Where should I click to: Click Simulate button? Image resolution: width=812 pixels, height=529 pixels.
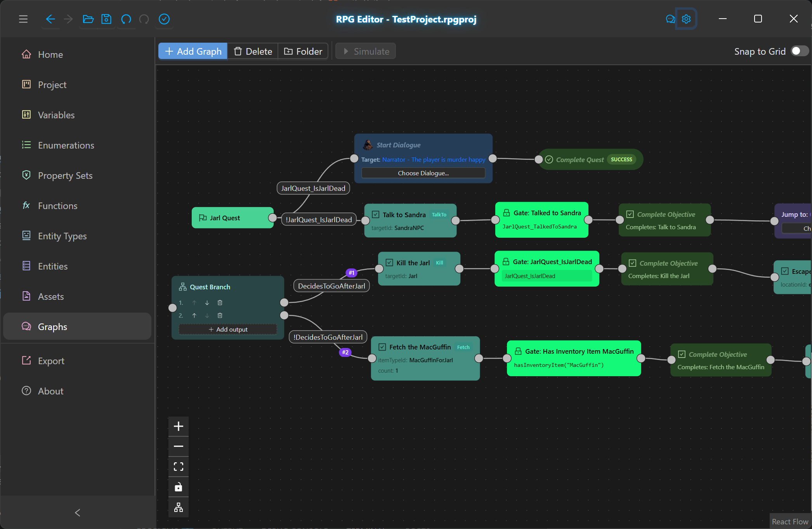[x=366, y=51]
